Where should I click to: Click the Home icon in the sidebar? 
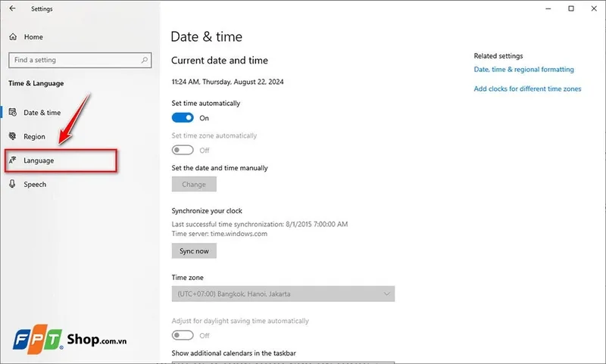pyautogui.click(x=13, y=36)
